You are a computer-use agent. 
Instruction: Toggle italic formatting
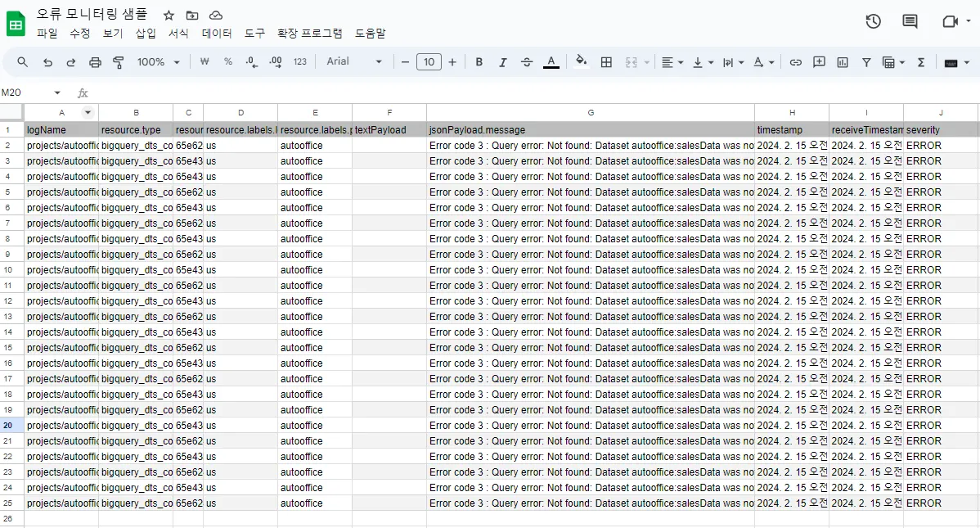tap(502, 62)
